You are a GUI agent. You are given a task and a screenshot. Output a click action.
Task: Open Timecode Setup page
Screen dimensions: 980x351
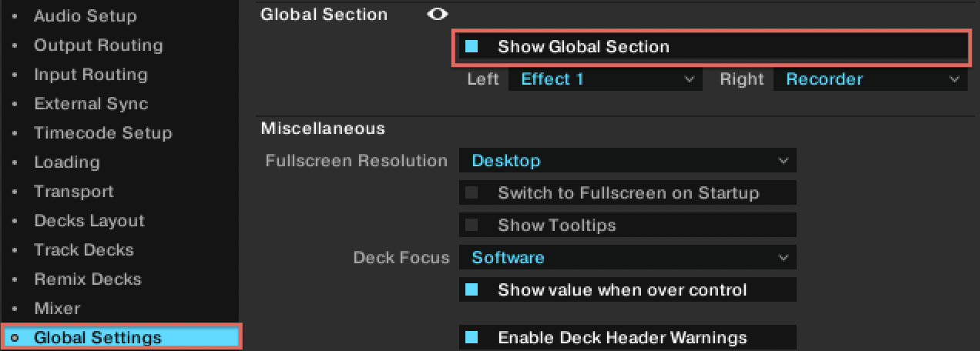(x=103, y=133)
